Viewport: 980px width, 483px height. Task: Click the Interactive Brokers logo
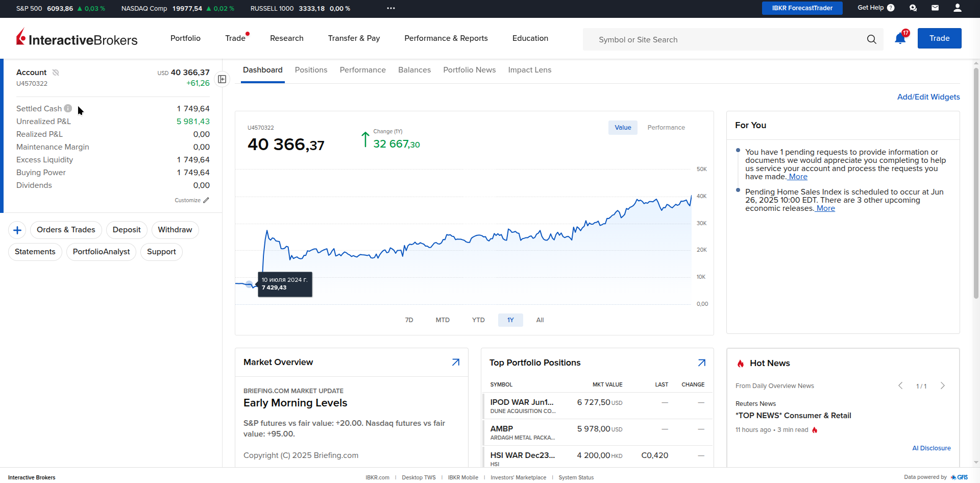(77, 38)
